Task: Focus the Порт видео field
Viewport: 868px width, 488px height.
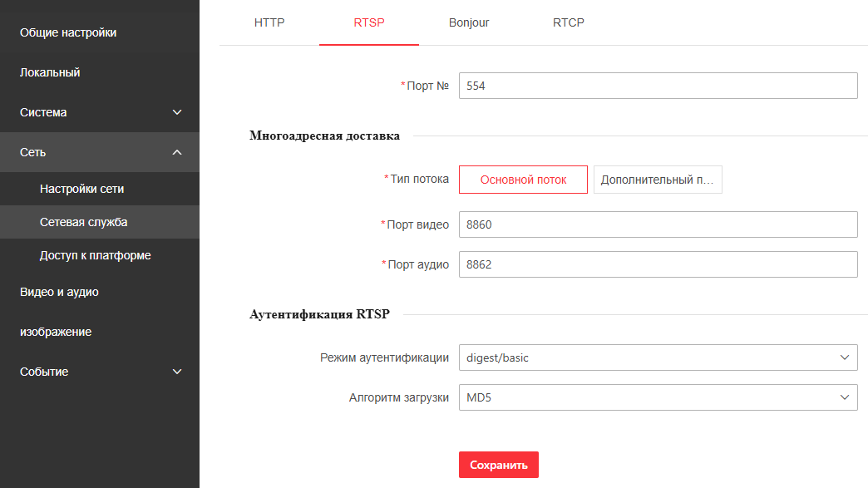Action: [658, 224]
